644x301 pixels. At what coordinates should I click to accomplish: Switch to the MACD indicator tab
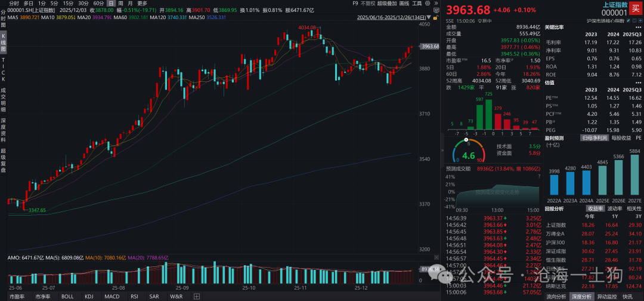click(x=112, y=296)
